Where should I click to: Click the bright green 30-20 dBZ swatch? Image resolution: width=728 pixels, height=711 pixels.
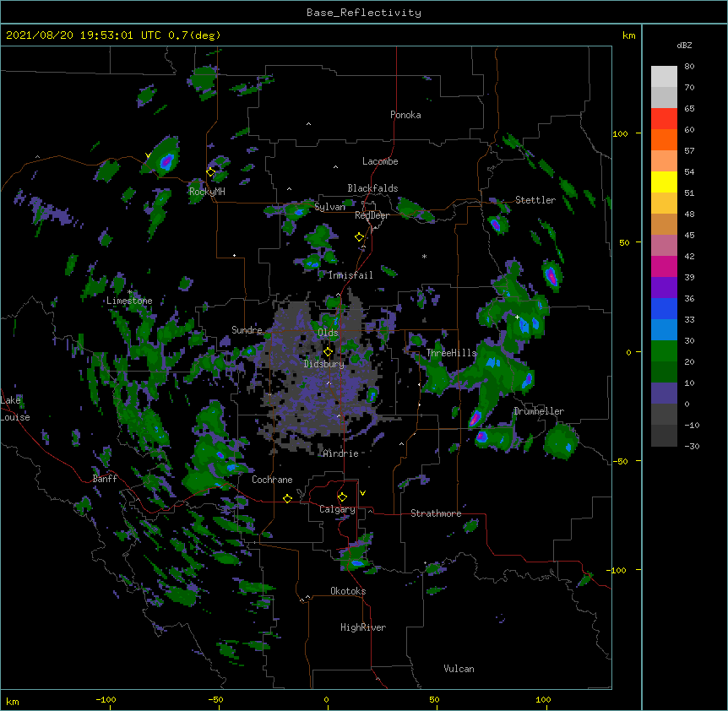[664, 351]
